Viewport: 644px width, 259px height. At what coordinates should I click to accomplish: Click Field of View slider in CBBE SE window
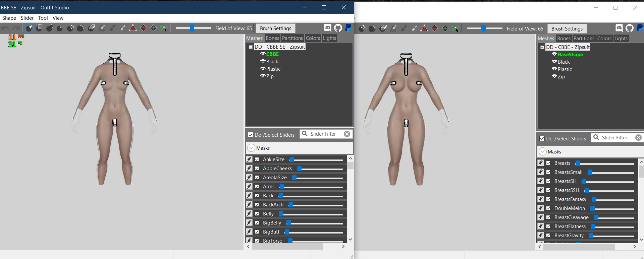tap(193, 28)
